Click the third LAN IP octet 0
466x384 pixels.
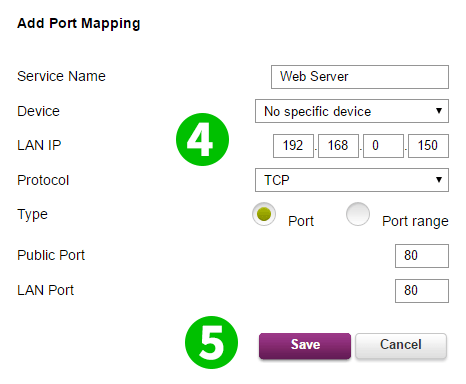[x=383, y=146]
